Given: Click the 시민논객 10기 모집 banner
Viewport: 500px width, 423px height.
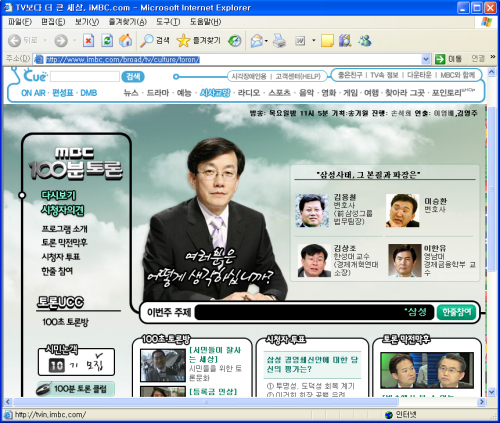Looking at the screenshot, I should [x=76, y=361].
